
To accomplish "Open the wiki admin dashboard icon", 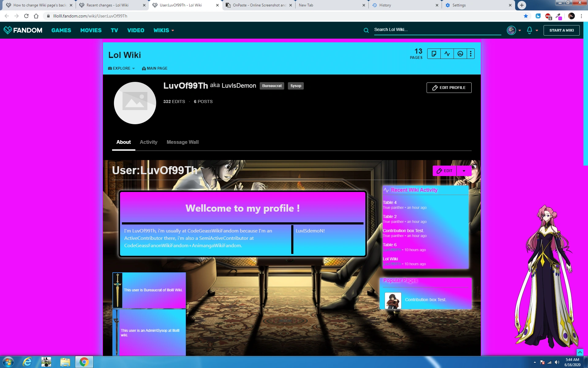I will tap(460, 54).
